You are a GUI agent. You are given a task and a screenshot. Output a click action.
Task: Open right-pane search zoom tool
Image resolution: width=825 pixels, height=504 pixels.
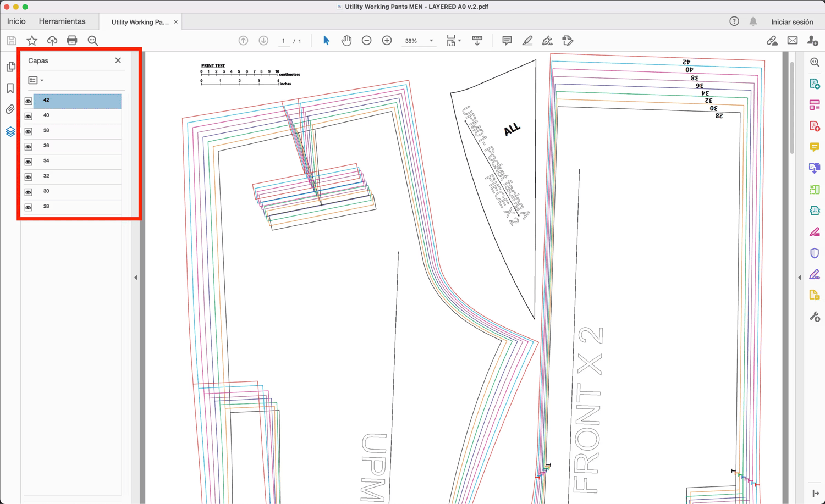click(815, 63)
